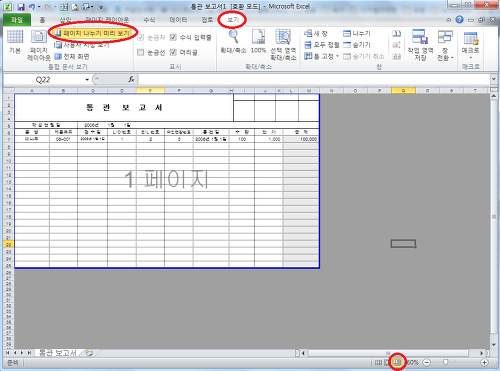Click row 22 header

(9, 244)
